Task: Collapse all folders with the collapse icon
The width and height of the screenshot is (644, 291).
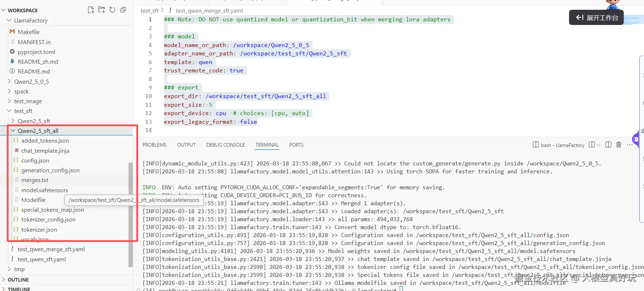Action: [x=123, y=10]
